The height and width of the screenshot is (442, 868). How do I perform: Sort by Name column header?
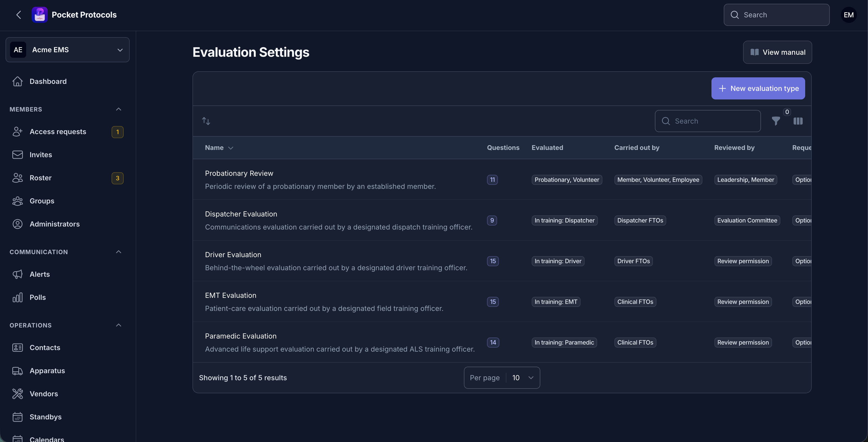[x=219, y=148]
